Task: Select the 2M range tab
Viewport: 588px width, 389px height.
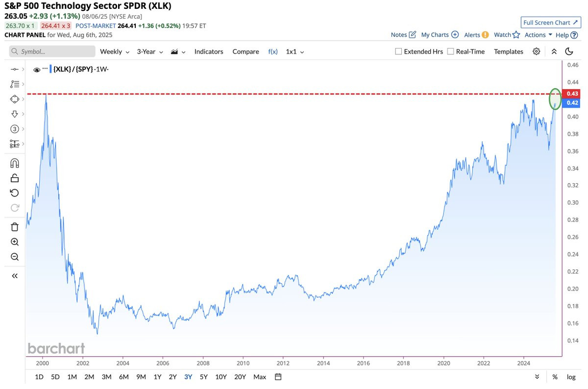Action: (89, 377)
